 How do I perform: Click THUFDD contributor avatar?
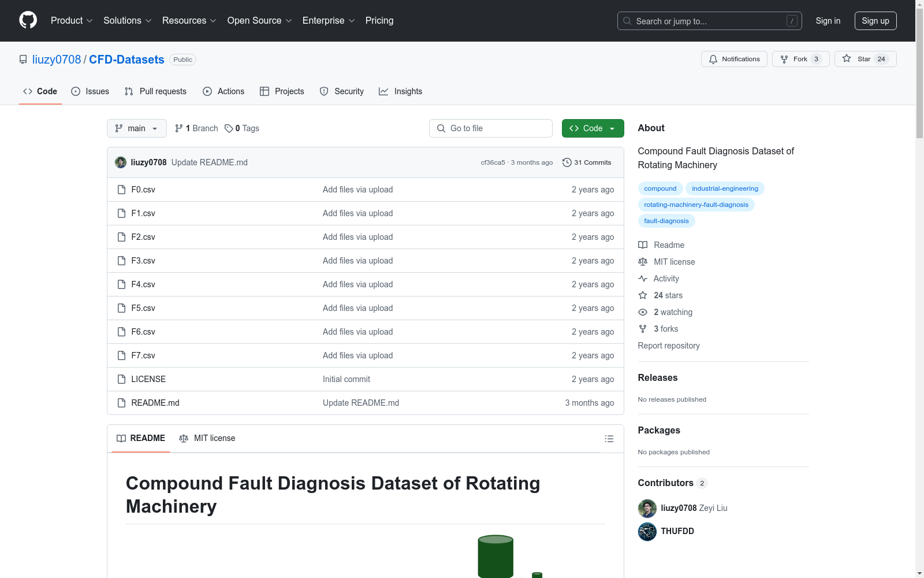tap(647, 532)
